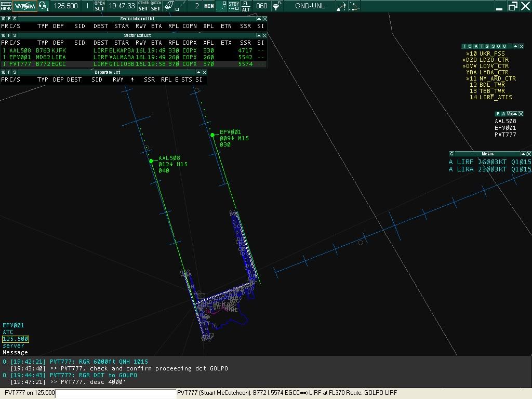Close the Departure List
Image resolution: width=532 pixels, height=399 pixels.
coord(204,72)
